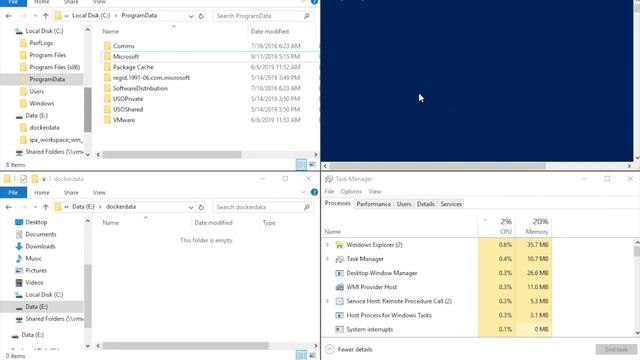Select Program Files (x86) in ProgramData tree
This screenshot has width=640, height=360.
pos(54,67)
